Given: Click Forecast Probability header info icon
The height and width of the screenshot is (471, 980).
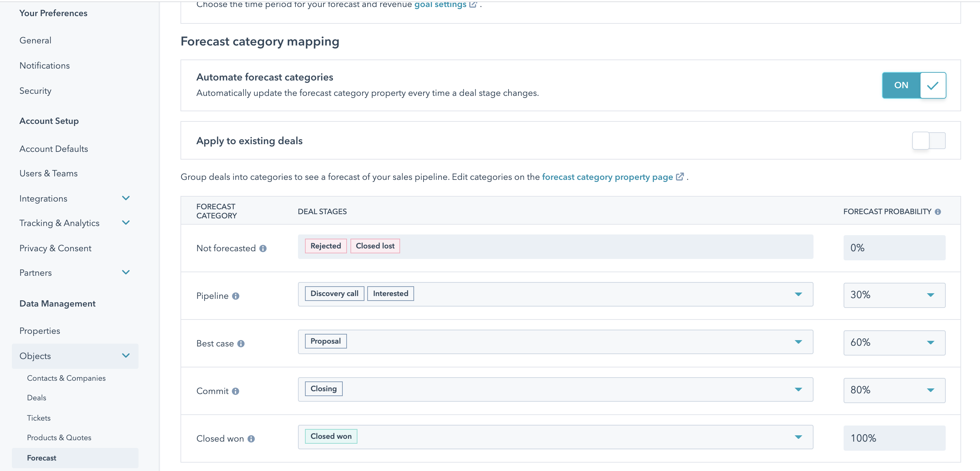Looking at the screenshot, I should point(938,212).
